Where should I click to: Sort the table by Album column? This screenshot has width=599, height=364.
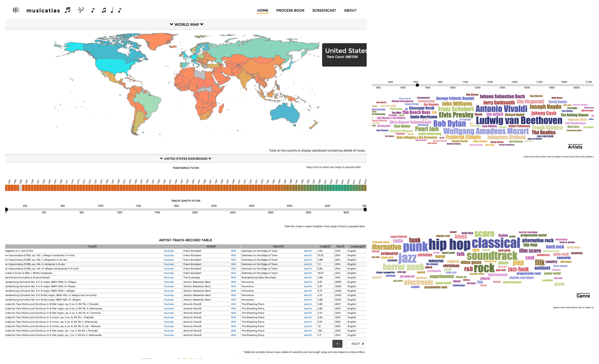tap(278, 247)
